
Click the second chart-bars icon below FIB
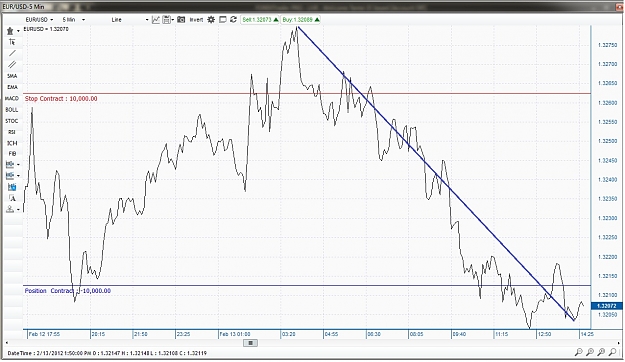10,175
